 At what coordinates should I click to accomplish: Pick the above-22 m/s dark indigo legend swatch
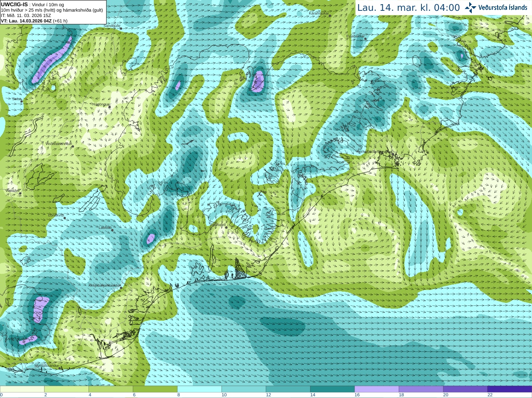510,389
